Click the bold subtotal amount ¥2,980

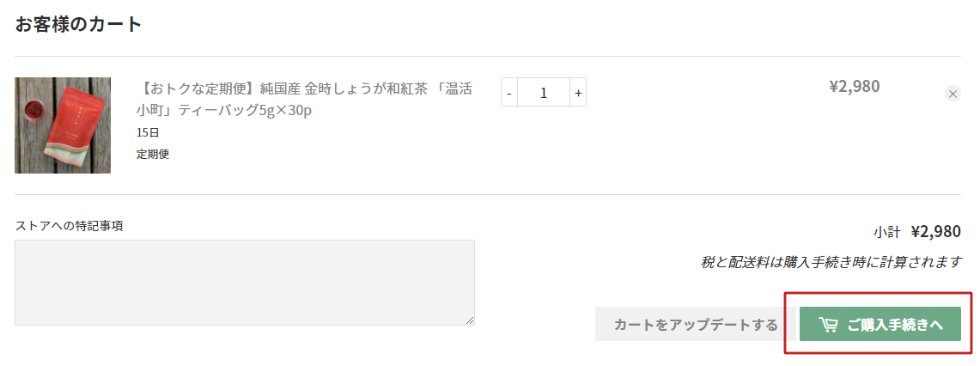tap(935, 231)
